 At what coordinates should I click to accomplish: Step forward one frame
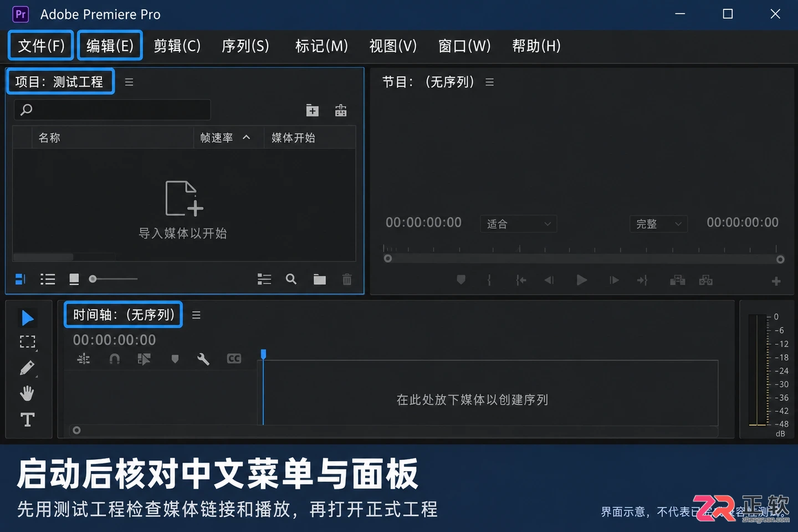pos(614,280)
